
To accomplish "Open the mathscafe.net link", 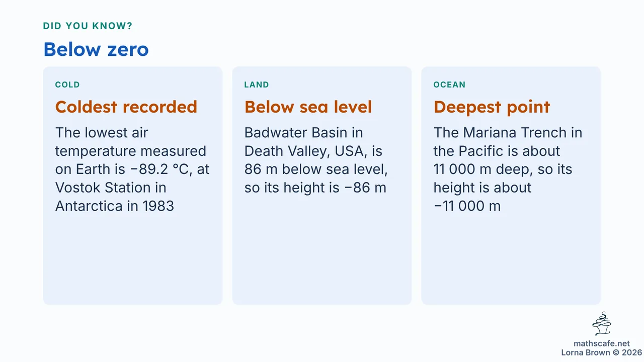I will pyautogui.click(x=602, y=344).
